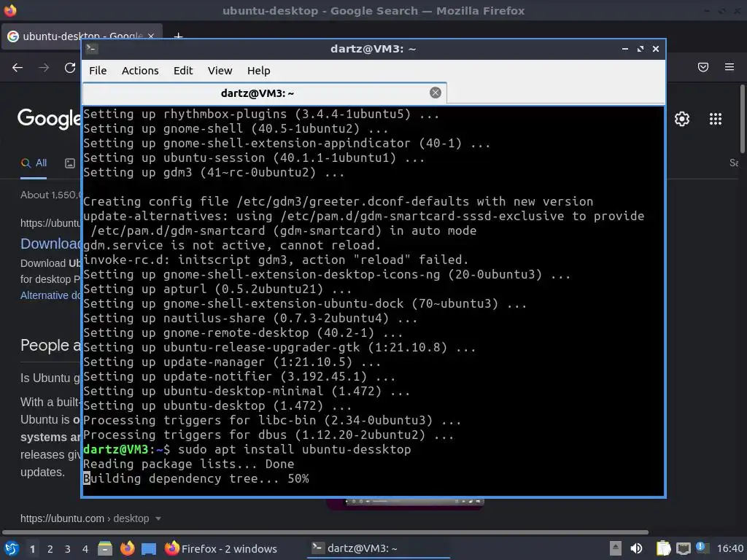Switch to workspace 3 in the panel

point(68,549)
